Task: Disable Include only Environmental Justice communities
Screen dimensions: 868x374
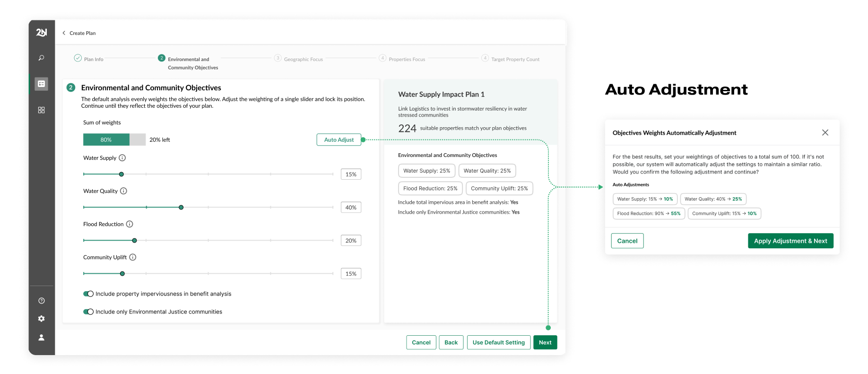Action: click(88, 312)
